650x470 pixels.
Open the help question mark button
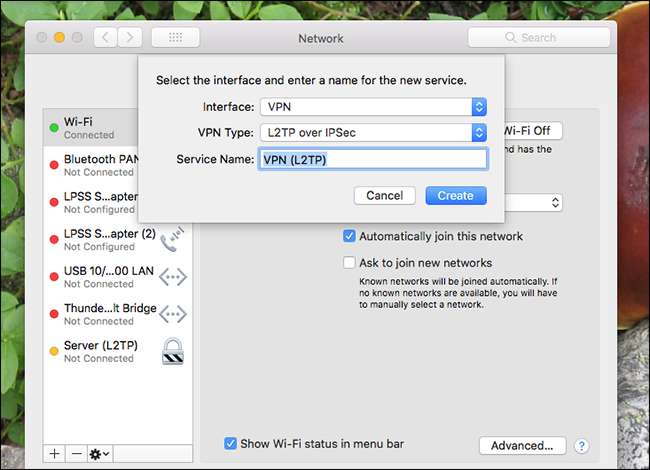tap(581, 446)
